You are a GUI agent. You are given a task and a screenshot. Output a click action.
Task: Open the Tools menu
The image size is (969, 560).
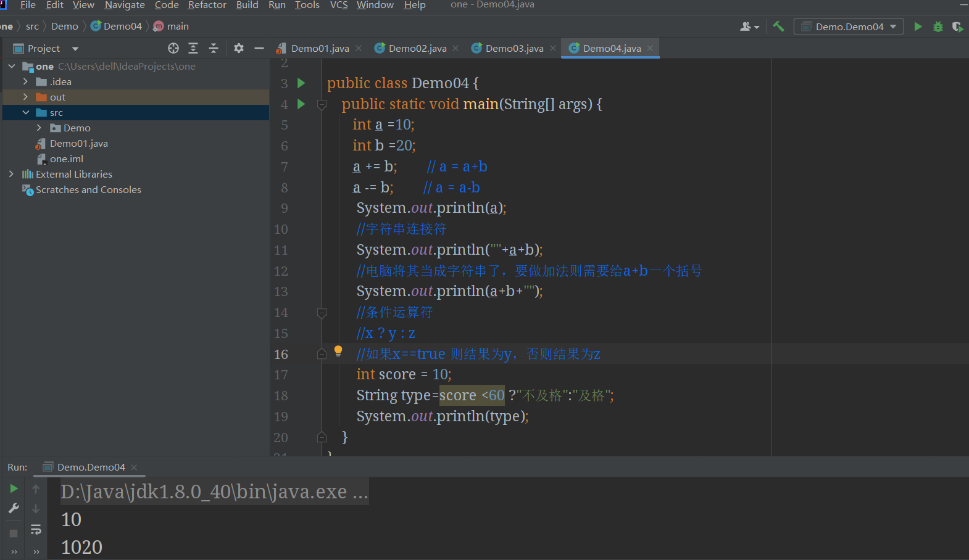pyautogui.click(x=307, y=5)
